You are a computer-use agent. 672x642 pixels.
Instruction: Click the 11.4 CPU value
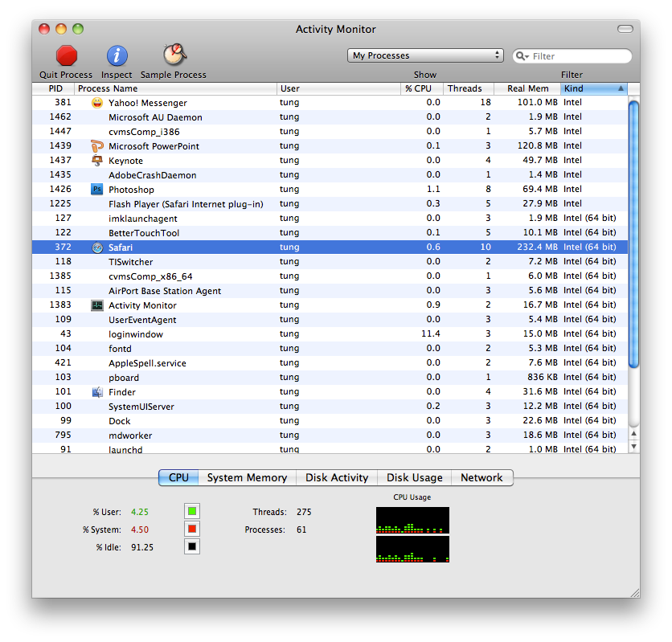click(431, 333)
